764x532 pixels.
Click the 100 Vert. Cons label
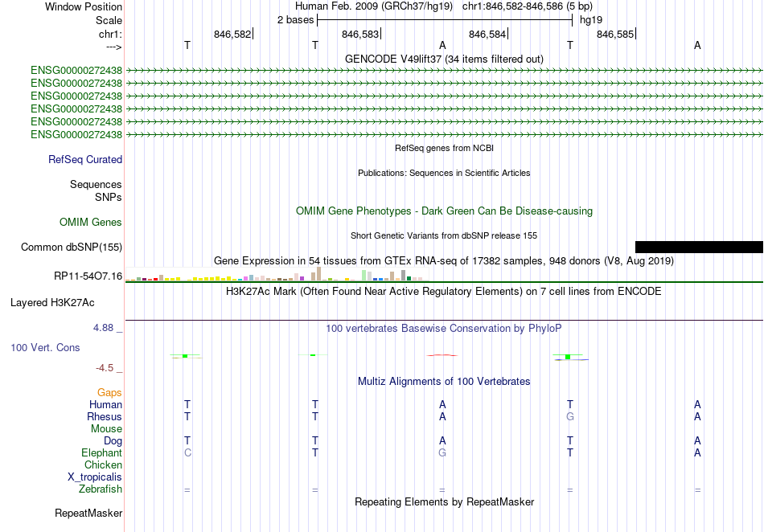click(45, 347)
